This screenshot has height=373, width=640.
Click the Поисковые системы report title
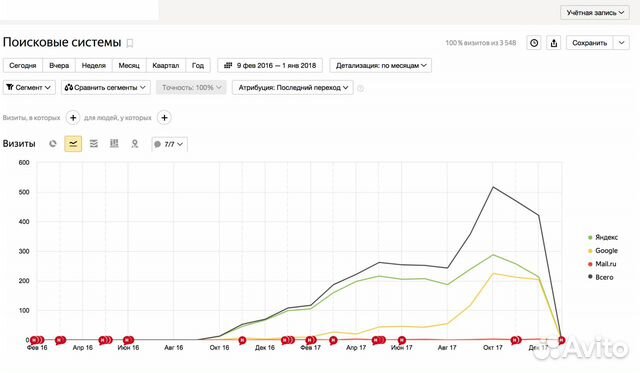62,42
